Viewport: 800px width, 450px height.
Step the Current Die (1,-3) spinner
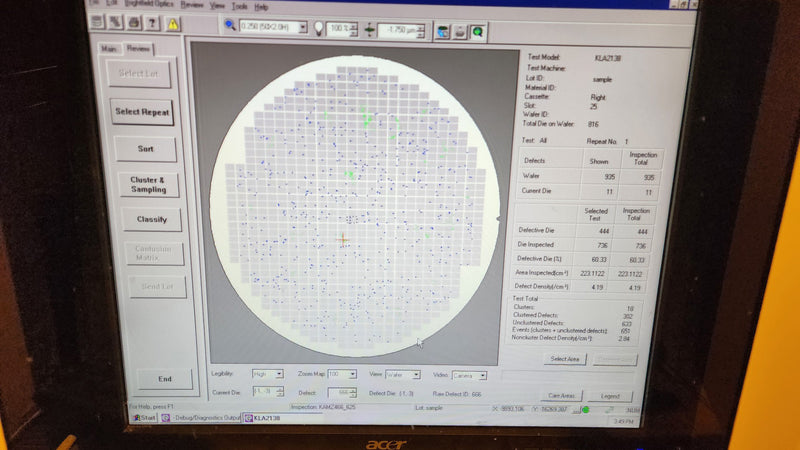point(280,392)
